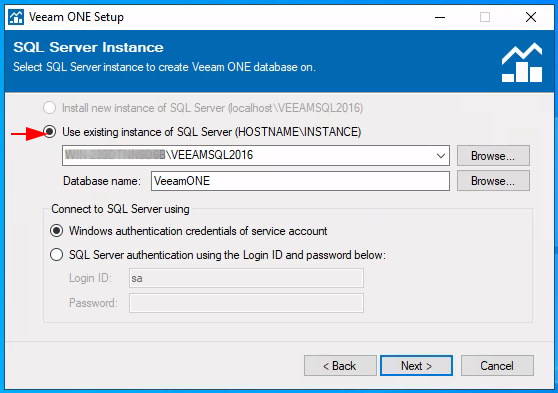The width and height of the screenshot is (558, 393).
Task: Close the Veeam ONE Setup window
Action: 531,17
